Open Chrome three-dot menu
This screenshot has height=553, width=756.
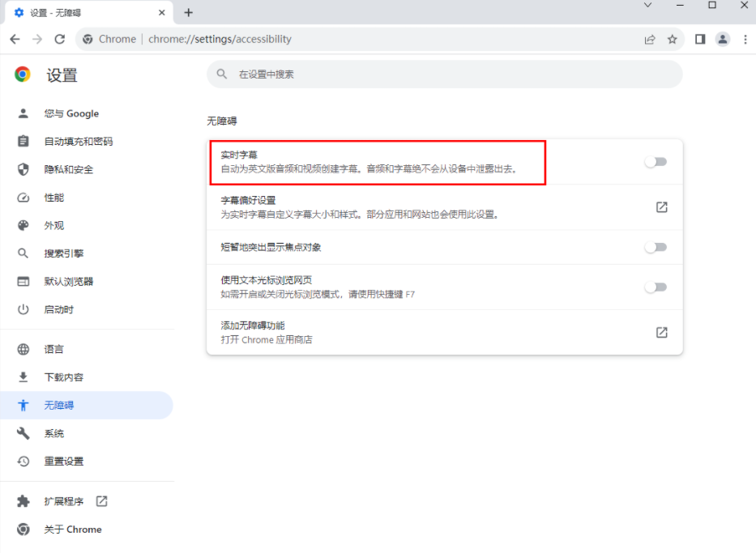click(745, 40)
